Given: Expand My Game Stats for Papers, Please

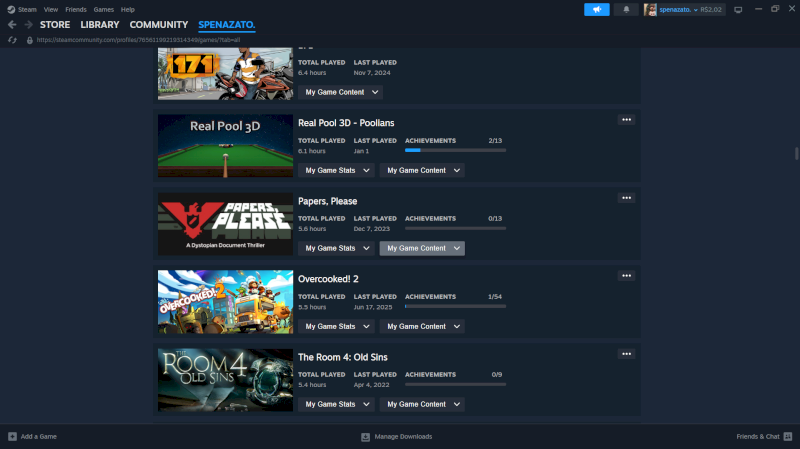Looking at the screenshot, I should [x=336, y=248].
